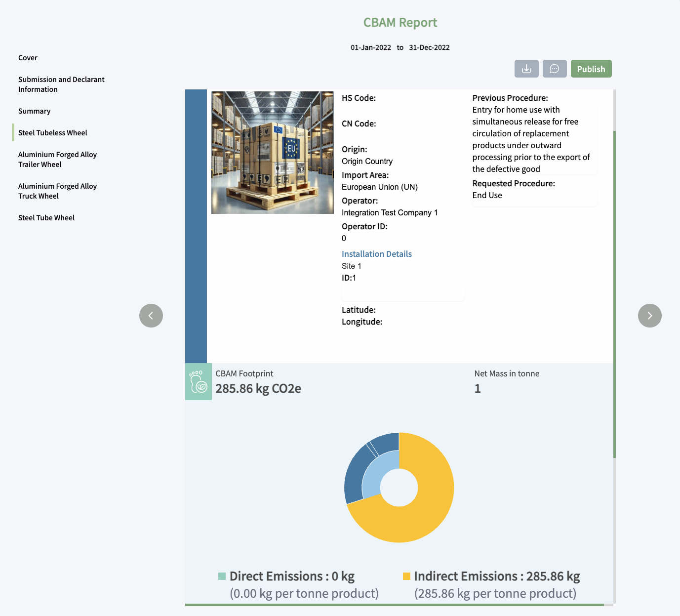Select Steel Tubeless Wheel in sidebar

point(53,133)
